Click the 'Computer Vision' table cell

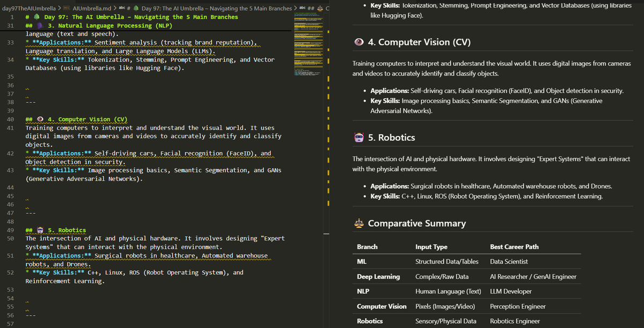382,307
